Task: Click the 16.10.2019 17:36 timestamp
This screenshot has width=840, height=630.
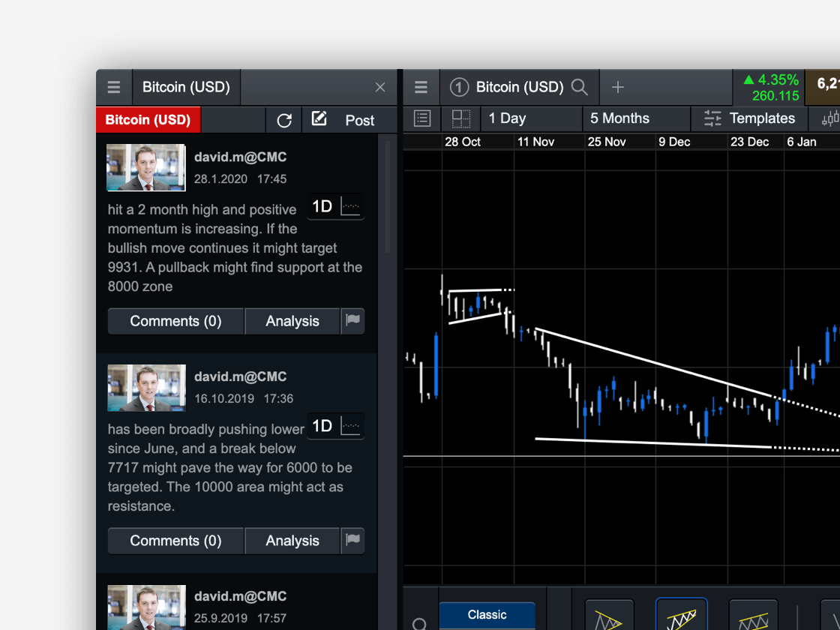Action: (244, 398)
